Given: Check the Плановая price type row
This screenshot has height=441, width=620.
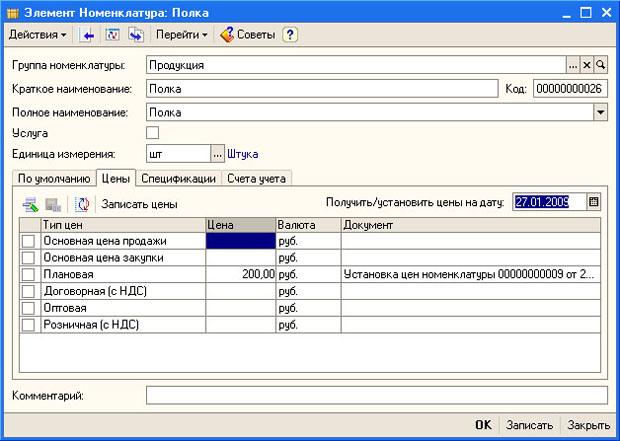Looking at the screenshot, I should coord(28,273).
